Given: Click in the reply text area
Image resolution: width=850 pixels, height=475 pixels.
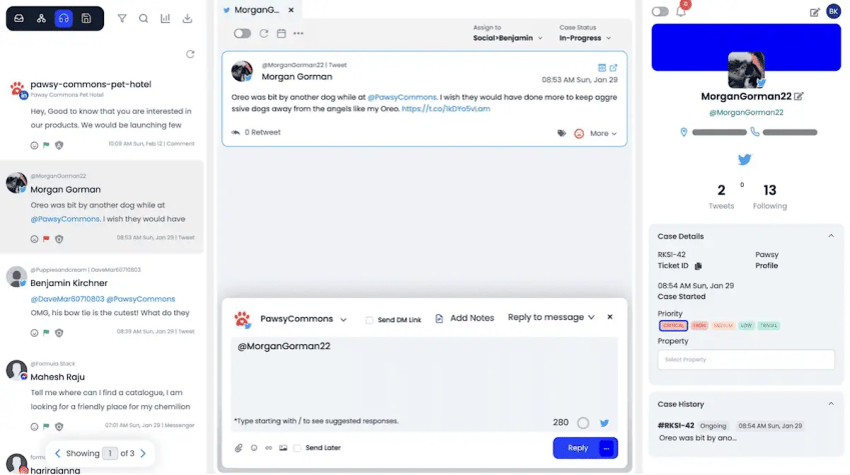Looking at the screenshot, I should tap(424, 380).
